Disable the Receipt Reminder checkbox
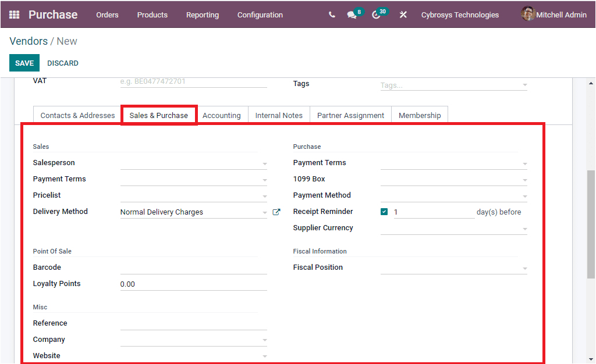This screenshot has height=364, width=596. [x=384, y=212]
